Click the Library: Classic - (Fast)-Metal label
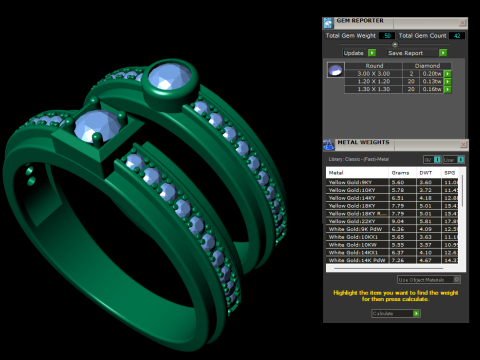Viewport: 480px width, 360px height. (x=359, y=159)
